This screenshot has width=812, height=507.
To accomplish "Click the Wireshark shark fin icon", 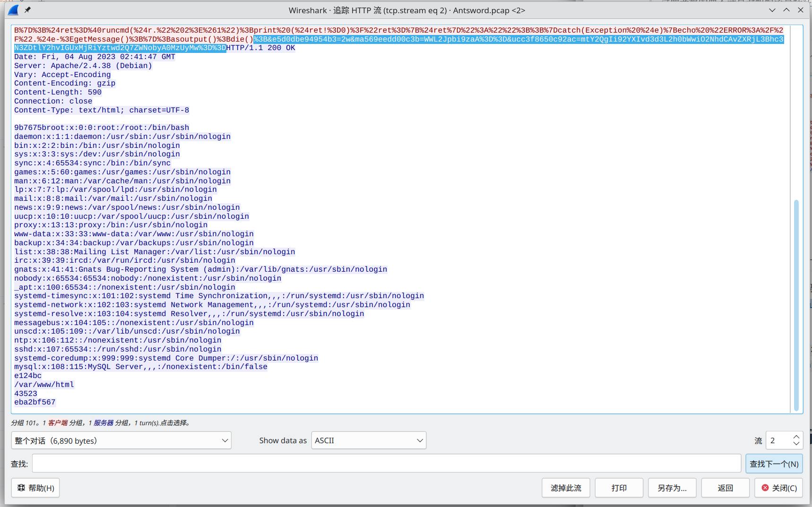I will (13, 10).
